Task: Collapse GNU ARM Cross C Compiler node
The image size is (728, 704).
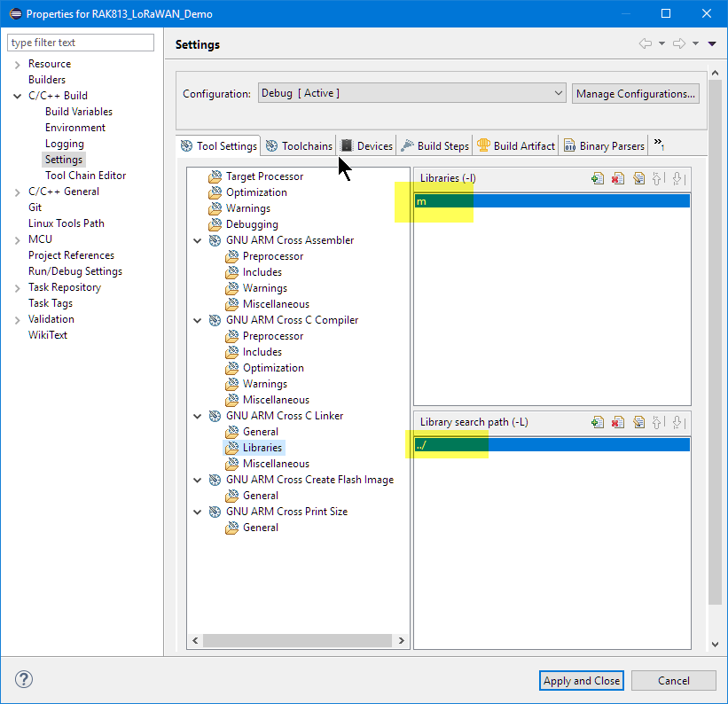Action: 197,320
